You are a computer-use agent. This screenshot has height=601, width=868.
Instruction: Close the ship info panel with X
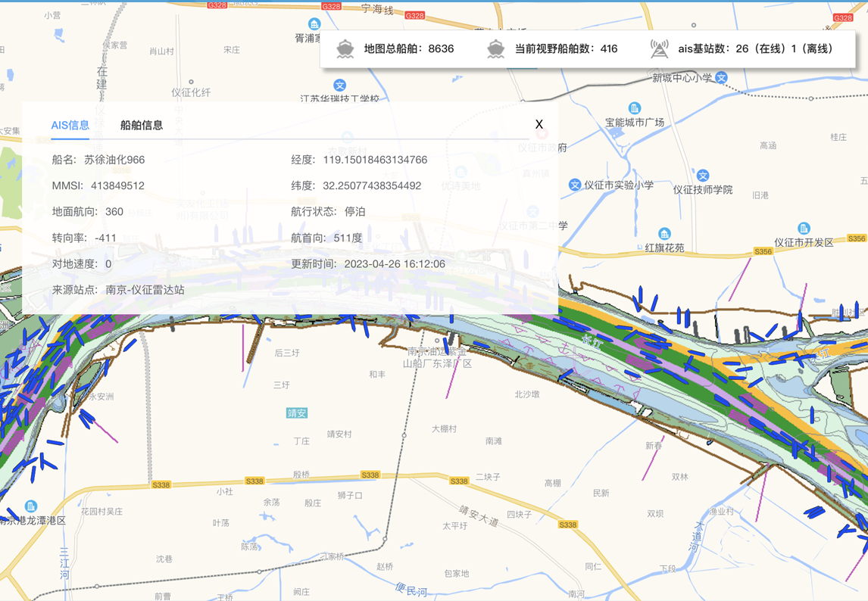(x=539, y=124)
